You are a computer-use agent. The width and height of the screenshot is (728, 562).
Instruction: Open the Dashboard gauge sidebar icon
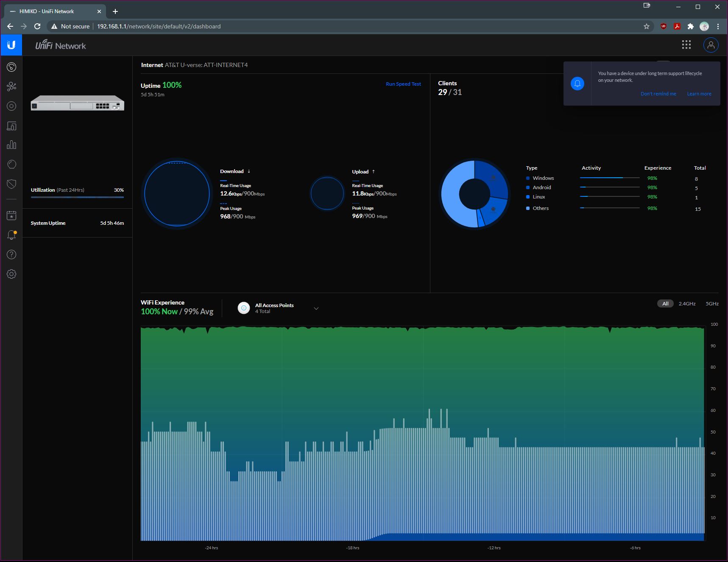point(11,67)
